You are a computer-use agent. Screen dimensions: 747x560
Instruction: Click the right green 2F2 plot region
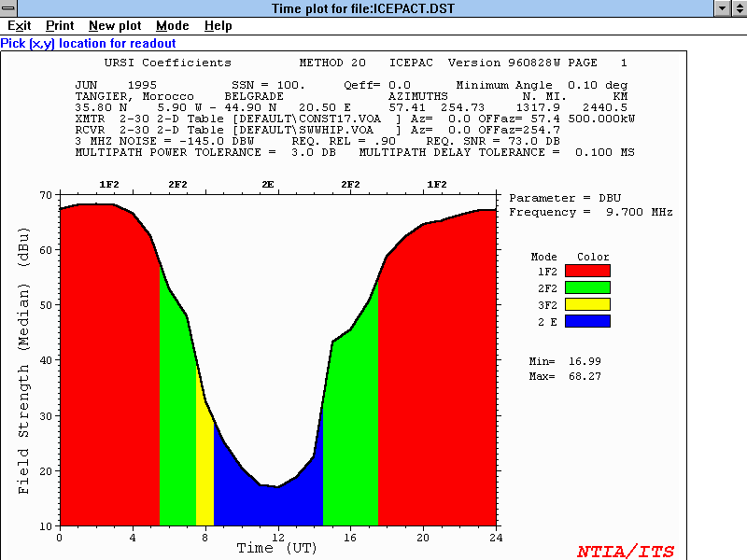coord(351,439)
